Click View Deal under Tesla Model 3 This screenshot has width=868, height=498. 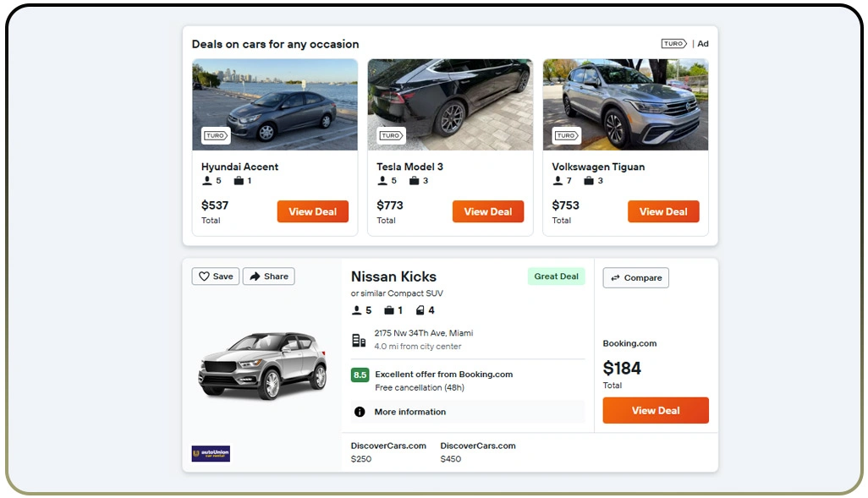tap(488, 211)
